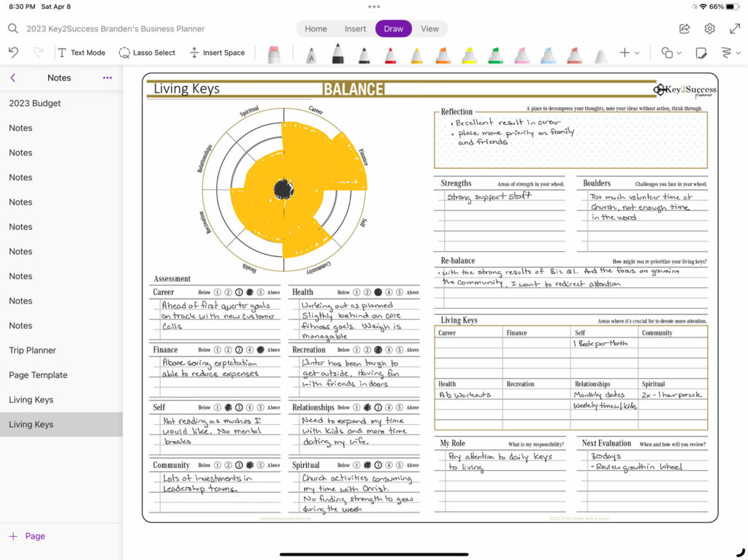Tap the share notebook icon

[x=684, y=28]
